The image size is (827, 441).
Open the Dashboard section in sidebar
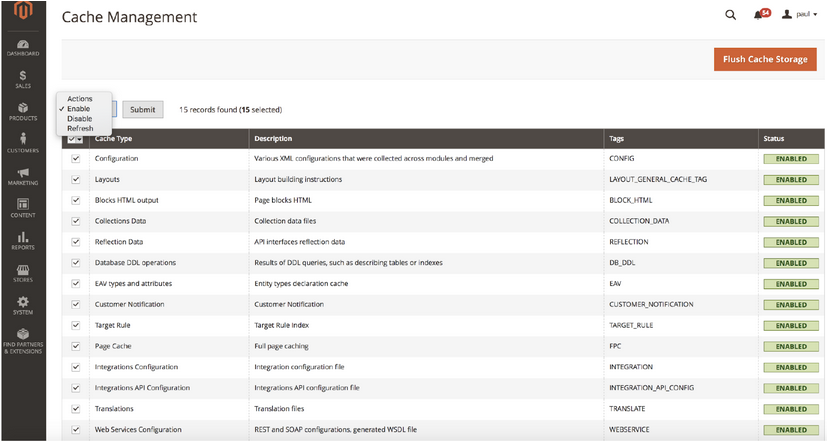23,47
